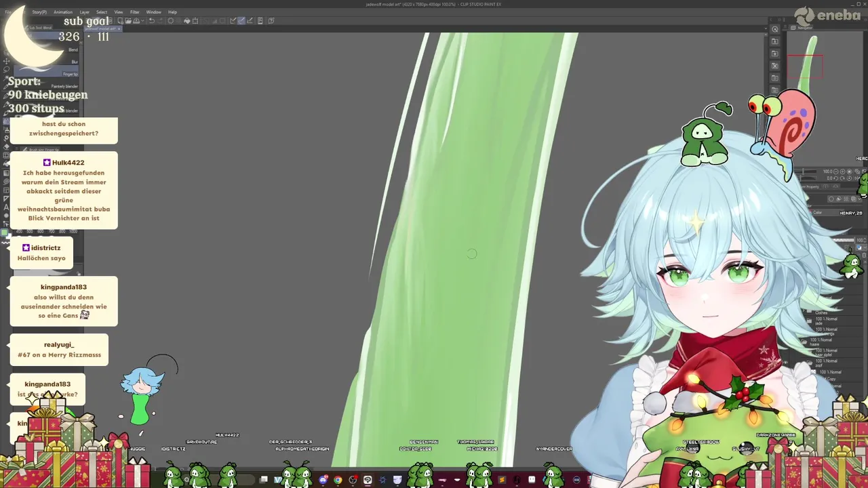Open the Animation menu
The image size is (868, 488).
(63, 12)
